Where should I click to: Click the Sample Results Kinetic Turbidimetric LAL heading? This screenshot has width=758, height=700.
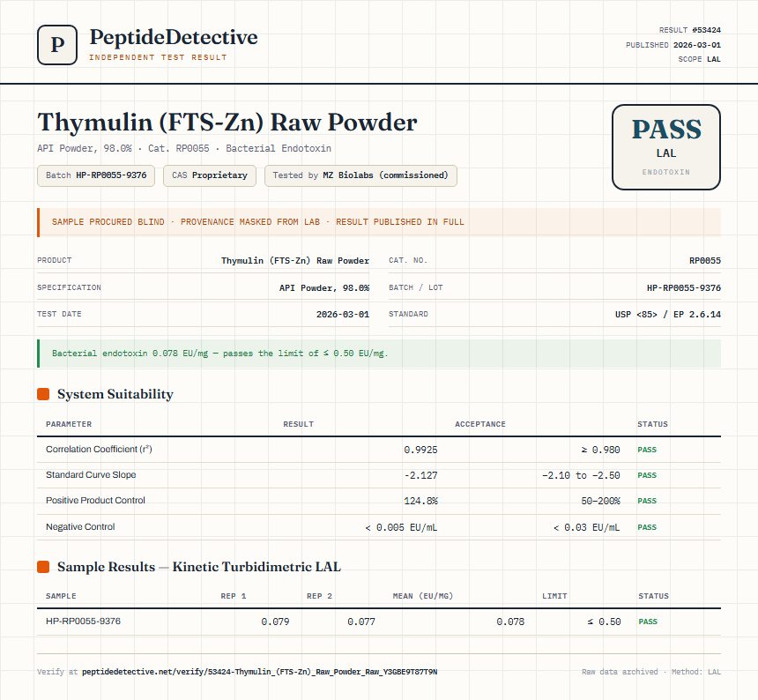click(x=198, y=567)
